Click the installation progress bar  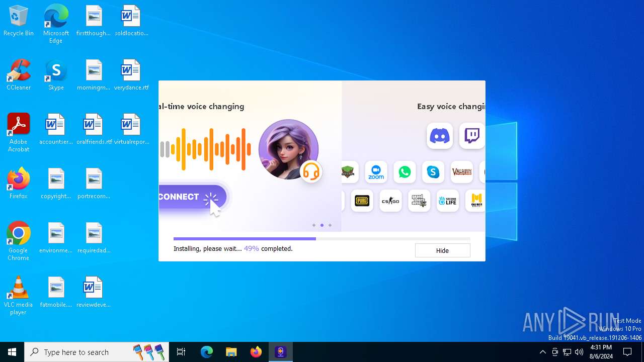322,239
